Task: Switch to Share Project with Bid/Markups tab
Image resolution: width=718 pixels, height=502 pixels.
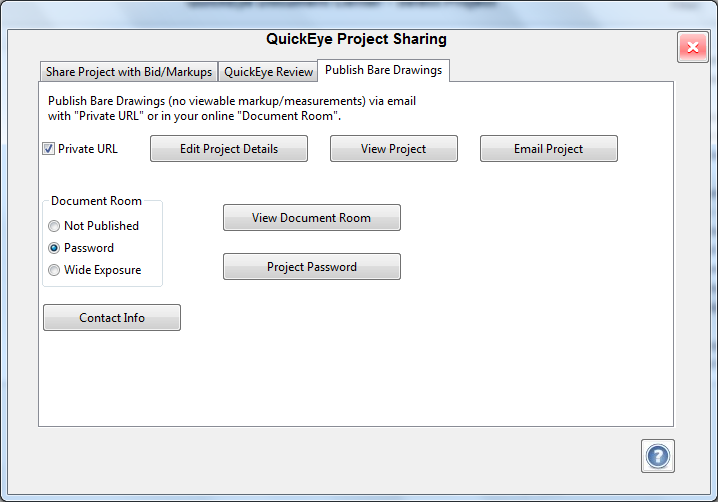Action: (129, 72)
